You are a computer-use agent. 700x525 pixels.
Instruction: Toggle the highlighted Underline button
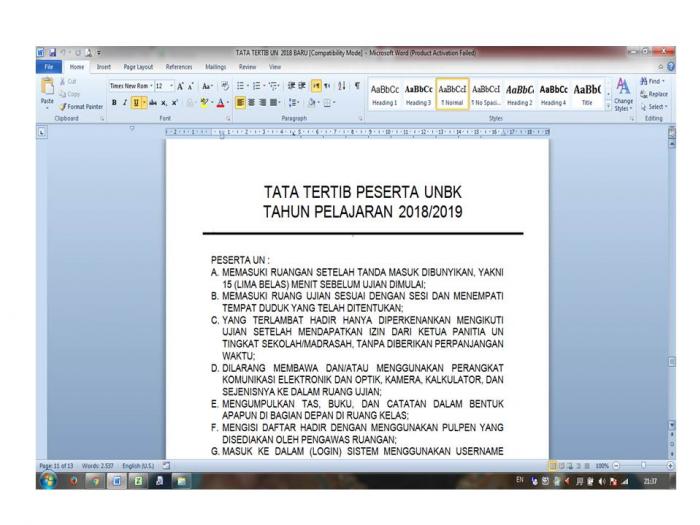click(136, 103)
